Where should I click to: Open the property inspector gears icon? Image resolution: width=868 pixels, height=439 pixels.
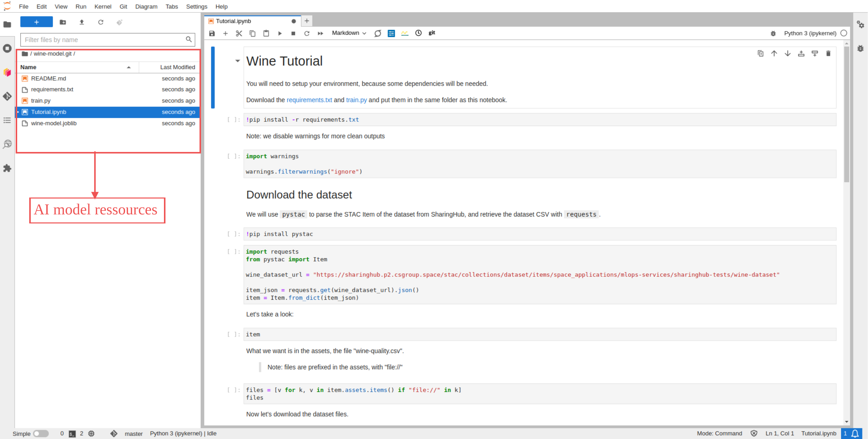[x=860, y=24]
